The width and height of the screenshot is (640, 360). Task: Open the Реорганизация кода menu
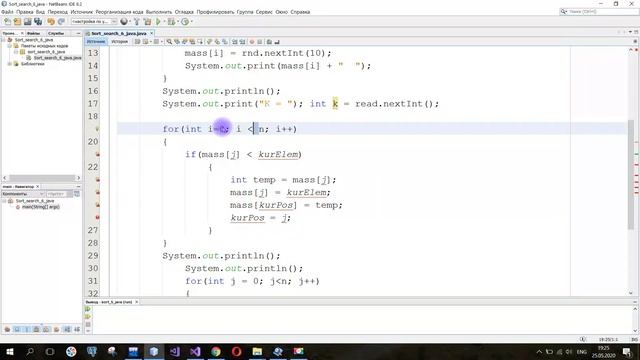click(x=119, y=12)
